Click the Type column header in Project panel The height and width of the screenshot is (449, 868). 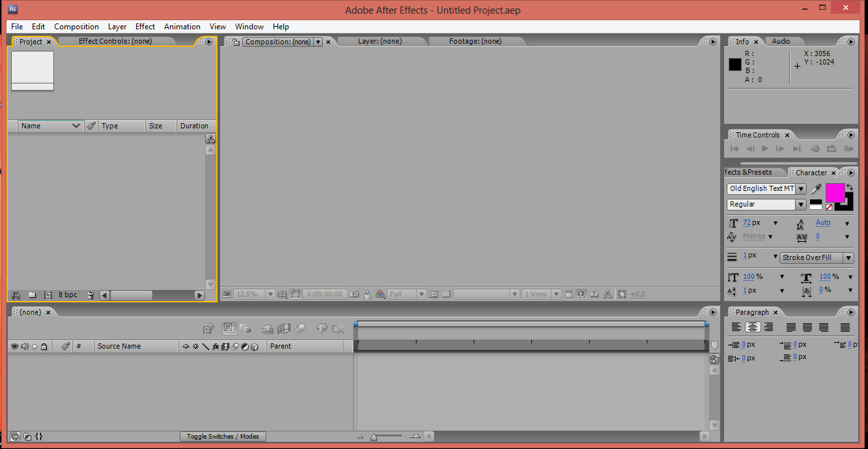pos(122,126)
